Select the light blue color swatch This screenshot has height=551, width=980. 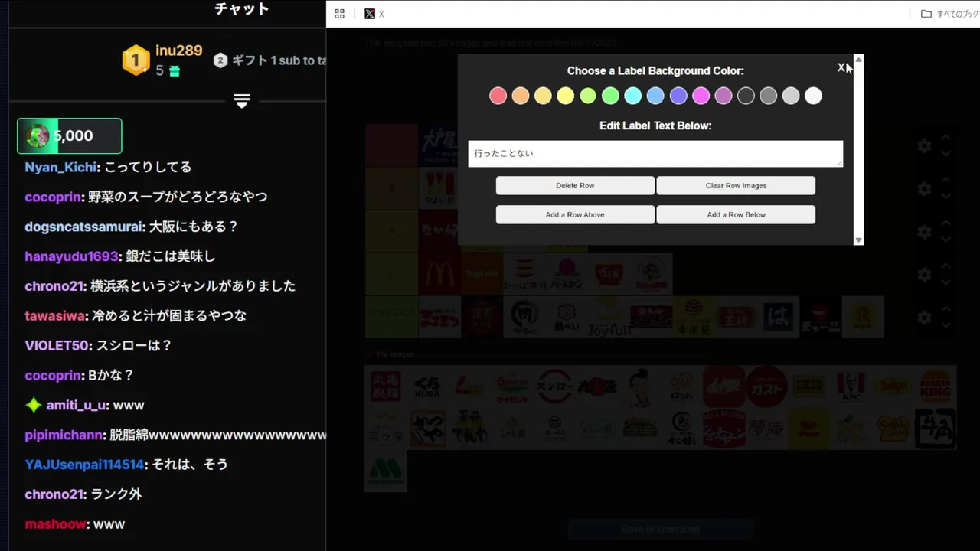click(655, 96)
